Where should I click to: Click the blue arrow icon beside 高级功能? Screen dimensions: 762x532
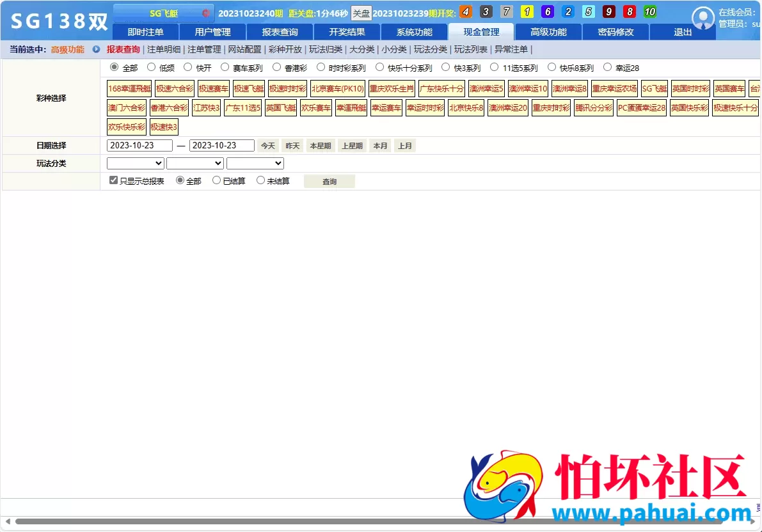coord(96,49)
